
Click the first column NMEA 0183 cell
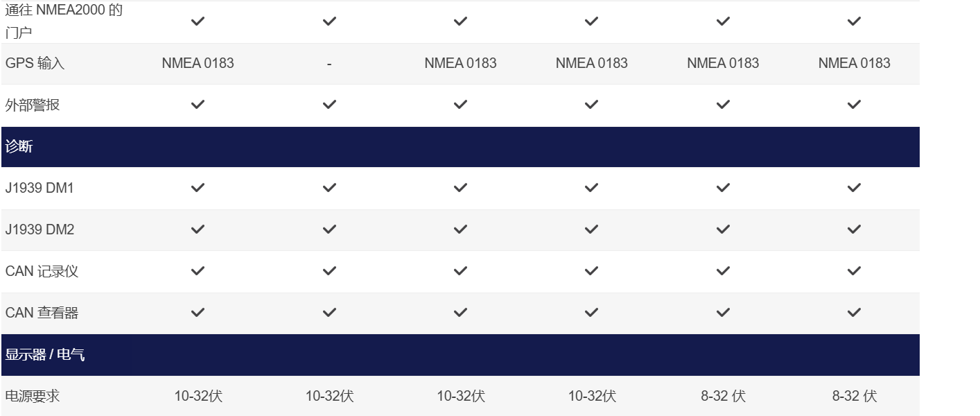coord(198,63)
